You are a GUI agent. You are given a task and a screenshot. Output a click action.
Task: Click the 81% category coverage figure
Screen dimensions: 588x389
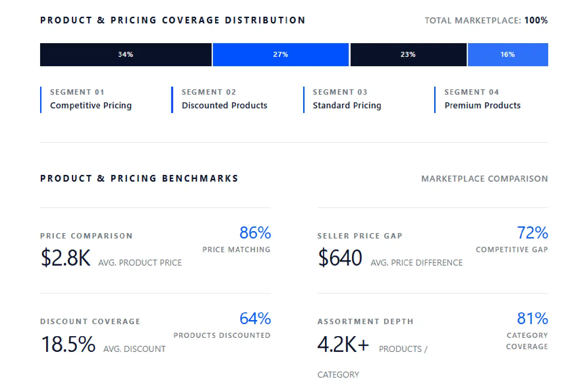[533, 318]
